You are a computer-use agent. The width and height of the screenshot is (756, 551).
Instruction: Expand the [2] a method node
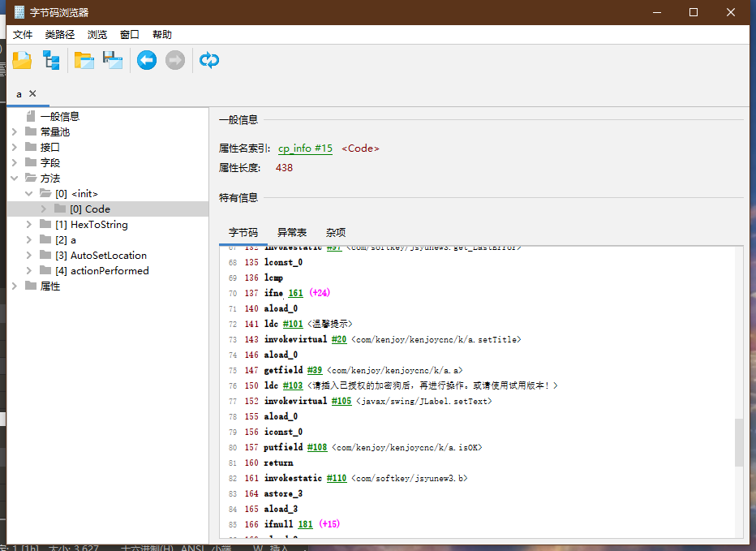point(29,240)
